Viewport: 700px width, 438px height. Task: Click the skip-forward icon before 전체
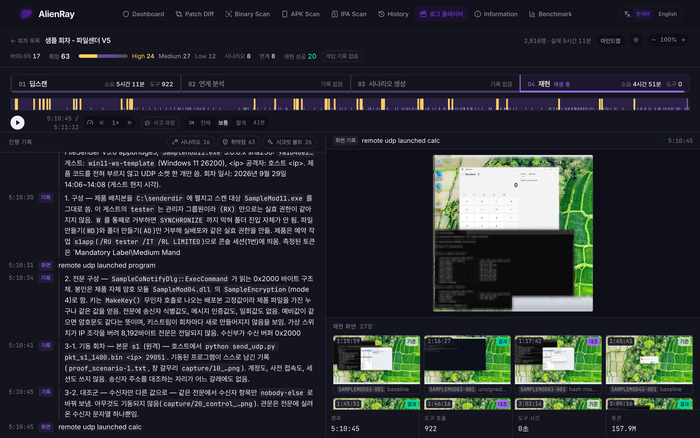click(192, 122)
